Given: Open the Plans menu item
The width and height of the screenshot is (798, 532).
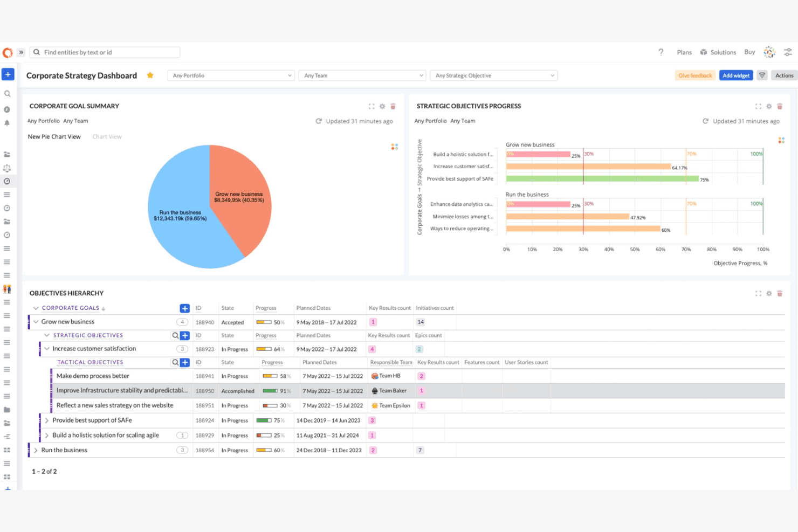Looking at the screenshot, I should [x=684, y=52].
